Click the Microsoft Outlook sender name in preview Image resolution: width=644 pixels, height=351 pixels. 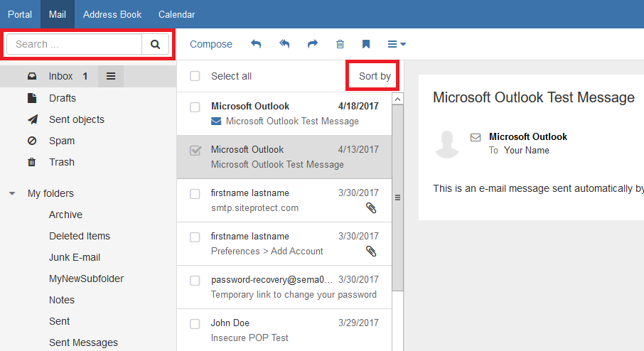click(x=527, y=136)
